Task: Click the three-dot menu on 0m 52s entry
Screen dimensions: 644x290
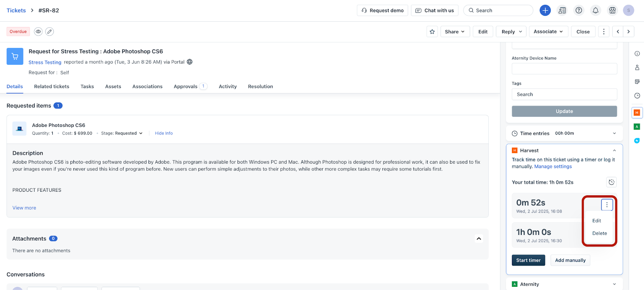Action: (607, 205)
